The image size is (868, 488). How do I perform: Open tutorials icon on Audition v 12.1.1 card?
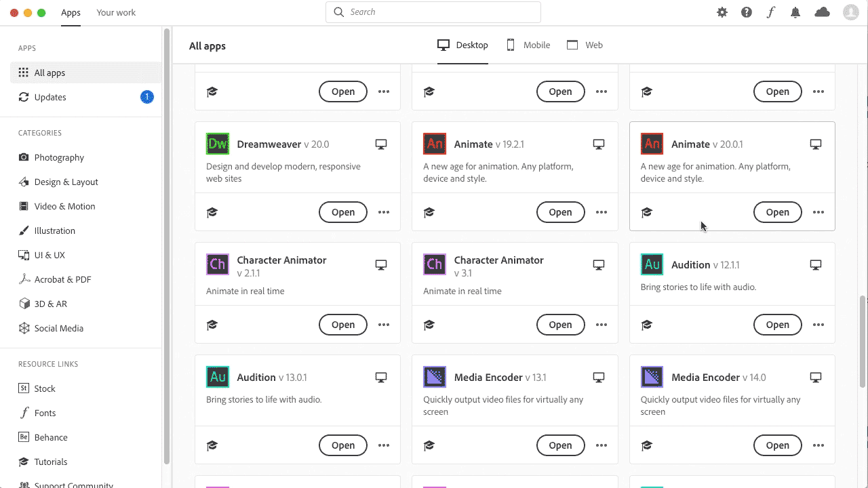(x=647, y=325)
